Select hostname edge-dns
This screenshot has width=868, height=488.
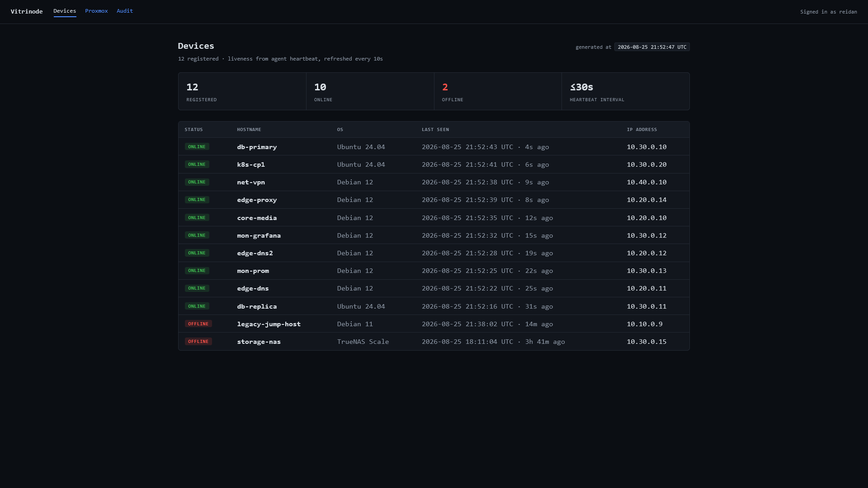tap(253, 288)
